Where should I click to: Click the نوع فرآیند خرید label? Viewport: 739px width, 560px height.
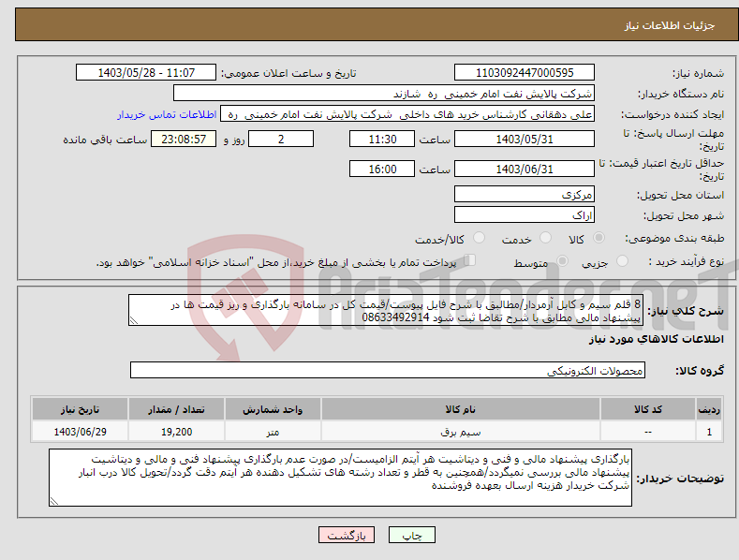pos(687,261)
